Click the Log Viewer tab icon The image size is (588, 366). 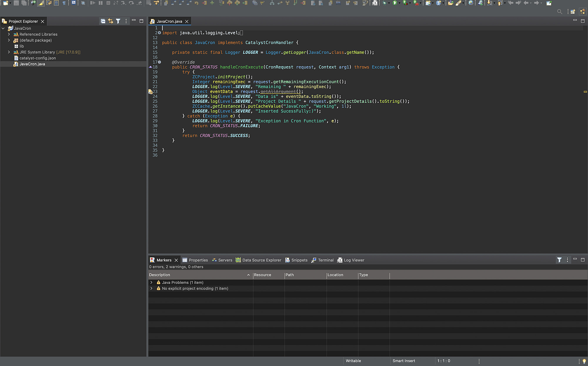coord(340,260)
